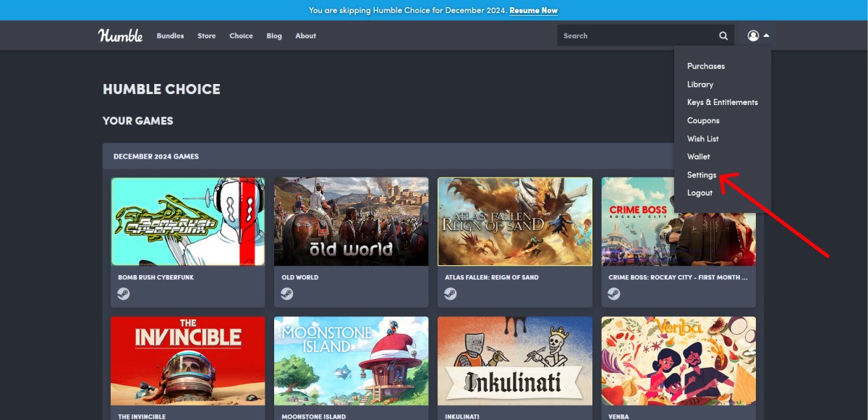
Task: Click the OLD WORLD title text
Action: [x=300, y=277]
